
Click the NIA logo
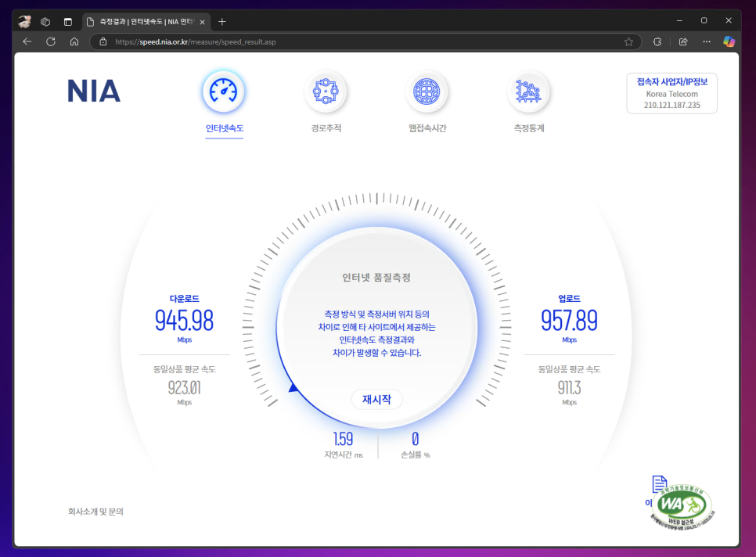(94, 91)
